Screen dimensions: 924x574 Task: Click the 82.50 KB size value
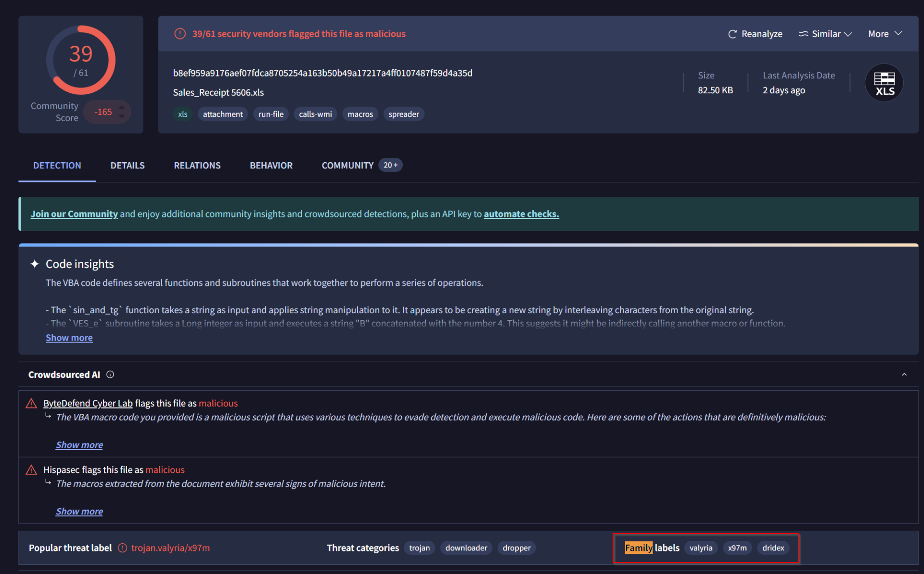(x=715, y=90)
